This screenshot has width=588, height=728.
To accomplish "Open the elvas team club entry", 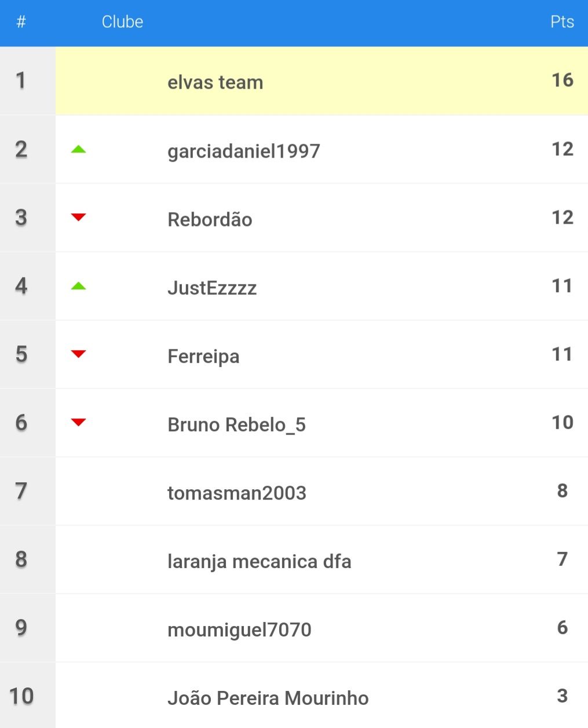I will click(215, 82).
